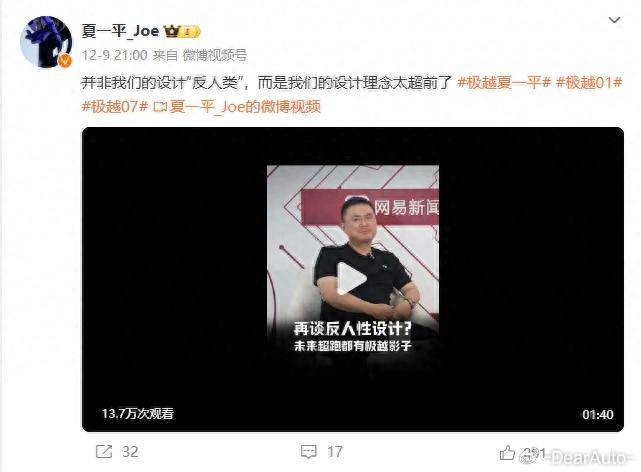Click the comment count 17

pyautogui.click(x=335, y=452)
